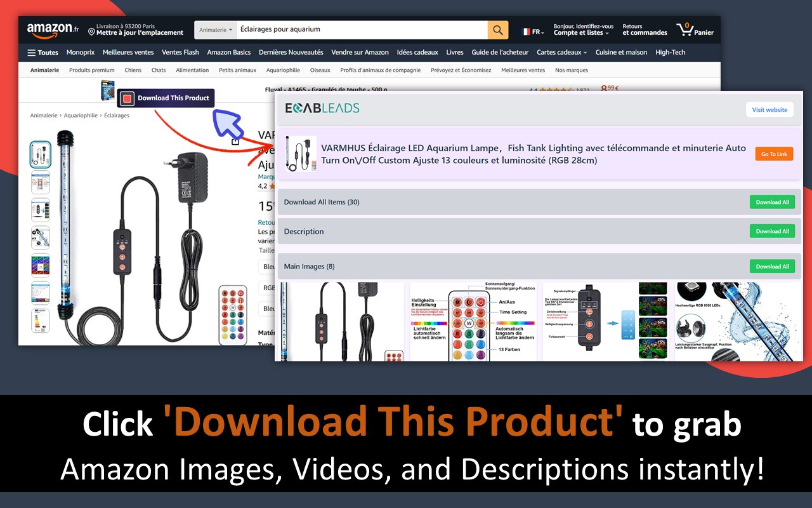Select the first gallery thumbnail of light kit
The image size is (812, 508).
[x=41, y=154]
